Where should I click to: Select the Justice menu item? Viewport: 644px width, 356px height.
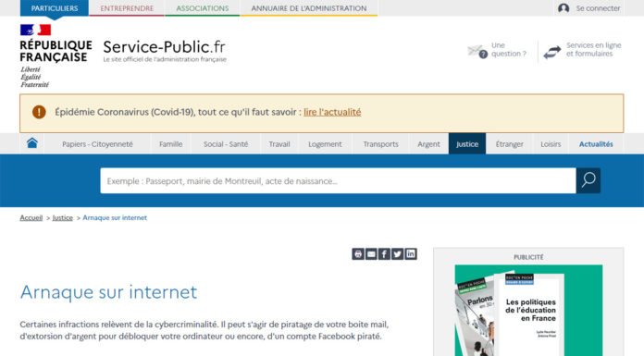coord(467,144)
